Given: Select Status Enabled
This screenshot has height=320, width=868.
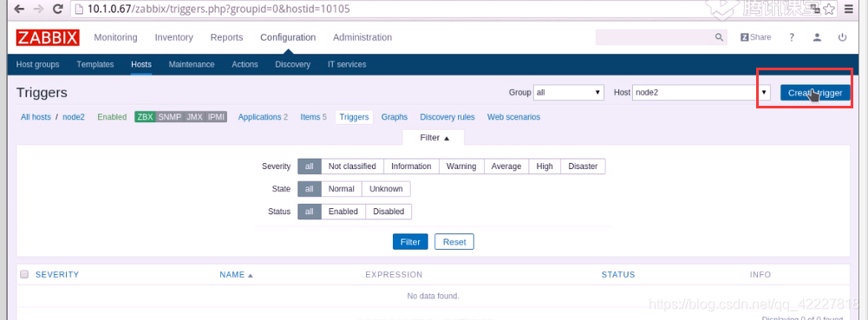Looking at the screenshot, I should pyautogui.click(x=343, y=212).
